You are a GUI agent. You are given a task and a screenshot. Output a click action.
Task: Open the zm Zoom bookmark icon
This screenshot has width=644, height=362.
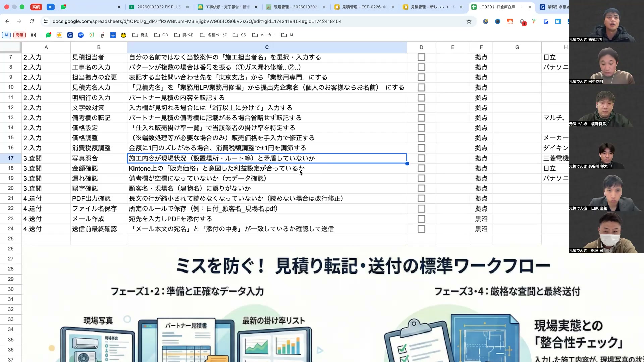(81, 35)
